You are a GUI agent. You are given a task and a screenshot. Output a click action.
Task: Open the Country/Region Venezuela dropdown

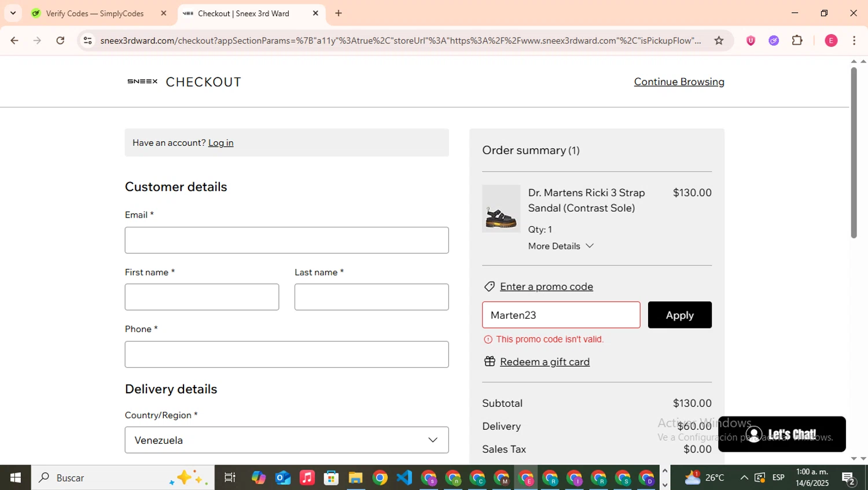[x=286, y=440]
